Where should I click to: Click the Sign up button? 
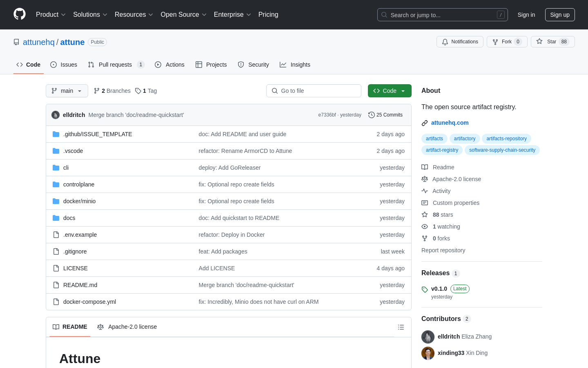pos(560,15)
